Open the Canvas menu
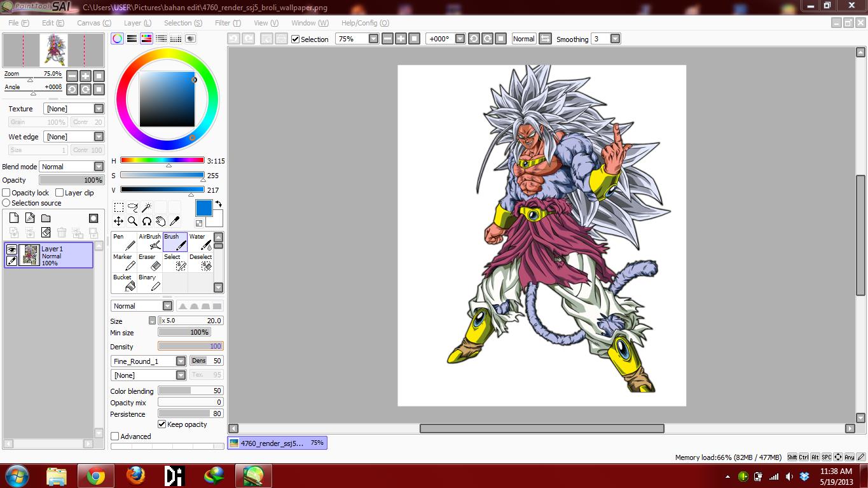 pyautogui.click(x=93, y=23)
